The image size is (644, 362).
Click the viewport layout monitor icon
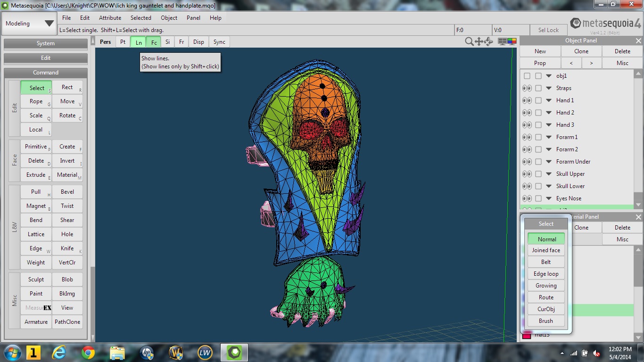pos(503,41)
